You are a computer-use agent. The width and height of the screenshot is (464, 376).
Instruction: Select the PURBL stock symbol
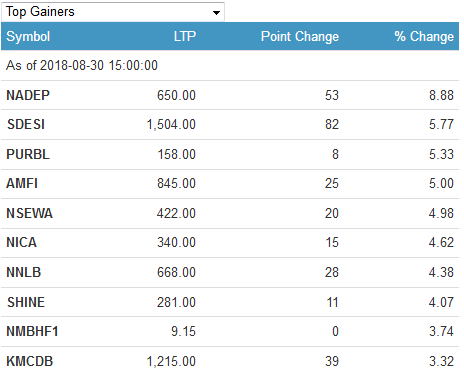click(28, 154)
